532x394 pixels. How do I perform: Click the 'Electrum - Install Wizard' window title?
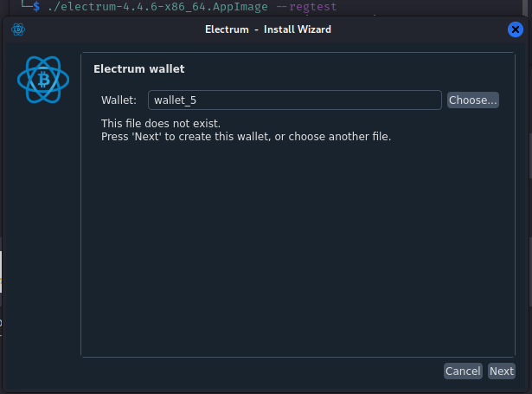tap(268, 29)
